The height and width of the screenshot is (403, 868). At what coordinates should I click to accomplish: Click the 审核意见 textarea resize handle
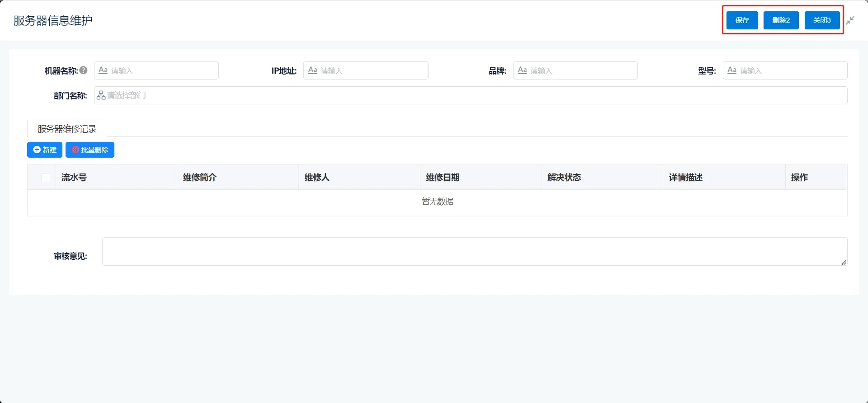coord(844,262)
